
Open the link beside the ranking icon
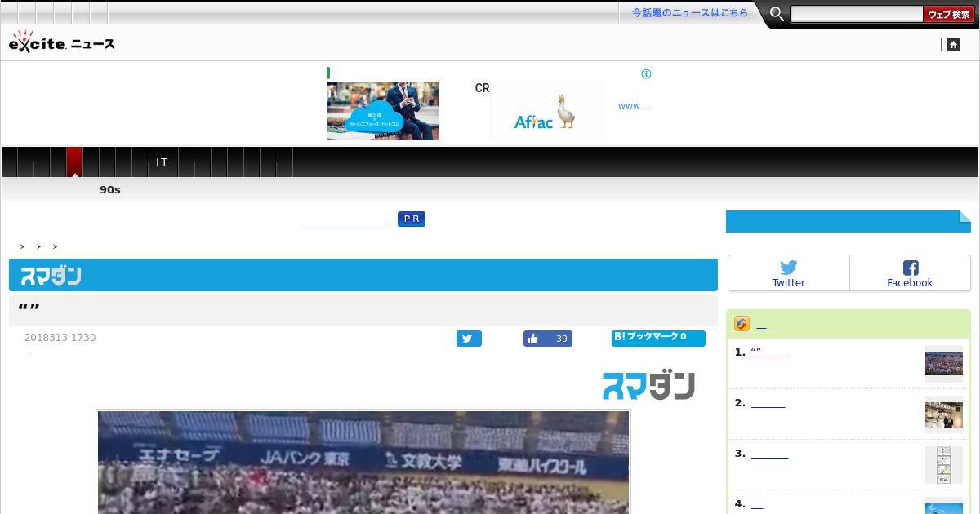pos(761,326)
